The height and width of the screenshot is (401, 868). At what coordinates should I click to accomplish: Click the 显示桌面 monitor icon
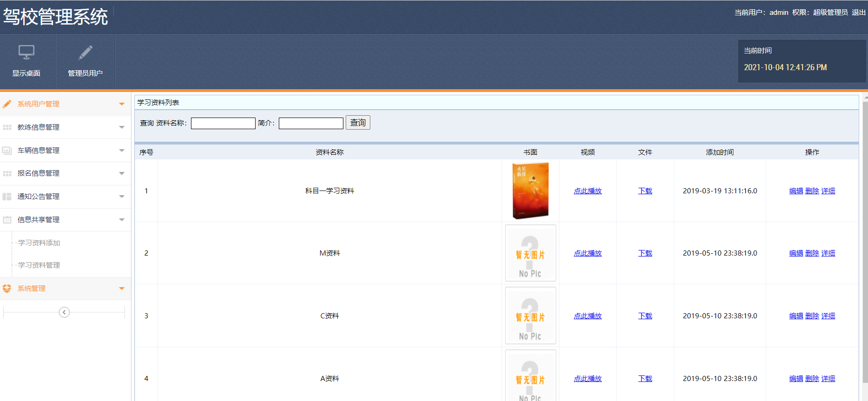coord(26,52)
